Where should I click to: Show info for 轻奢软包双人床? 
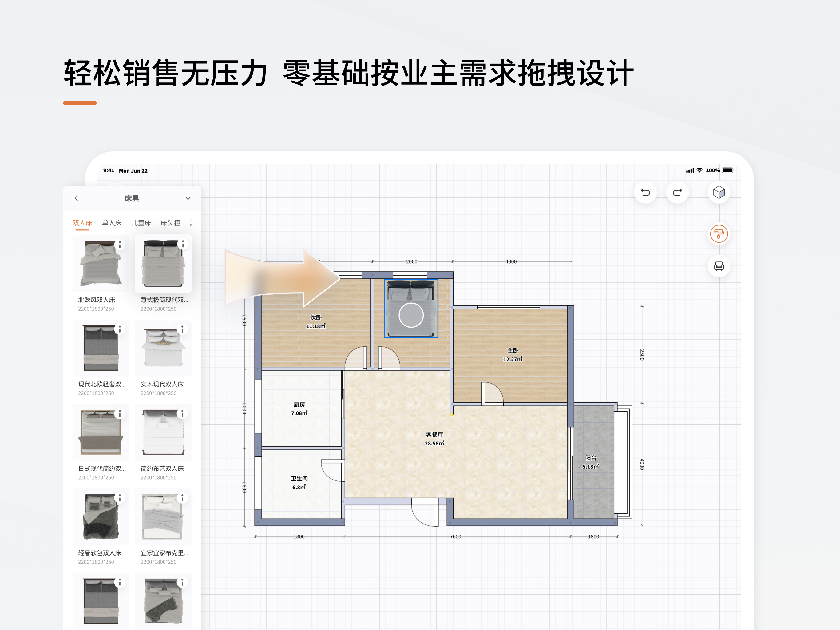[120, 498]
